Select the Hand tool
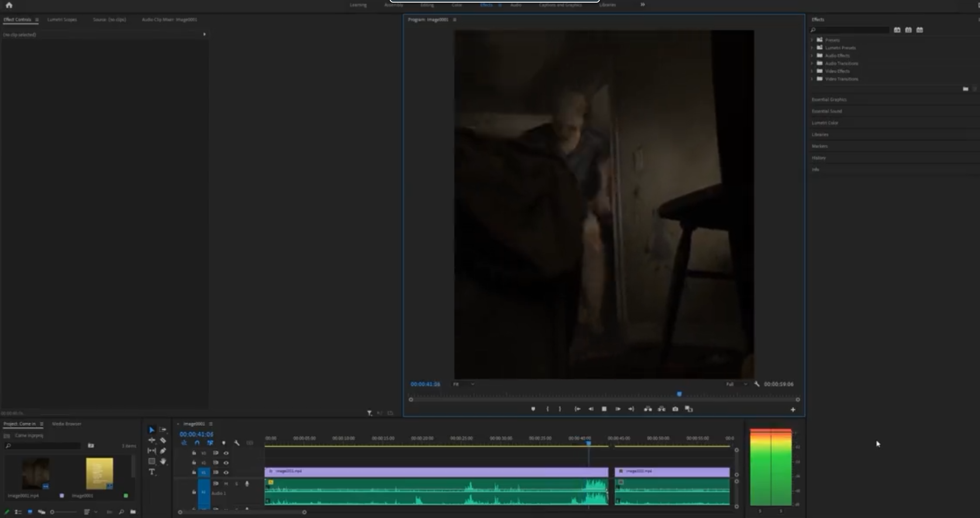 coord(163,461)
